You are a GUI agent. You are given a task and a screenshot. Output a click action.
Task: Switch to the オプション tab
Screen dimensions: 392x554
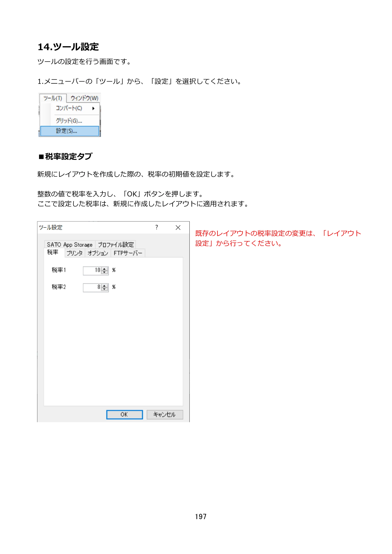(x=98, y=253)
